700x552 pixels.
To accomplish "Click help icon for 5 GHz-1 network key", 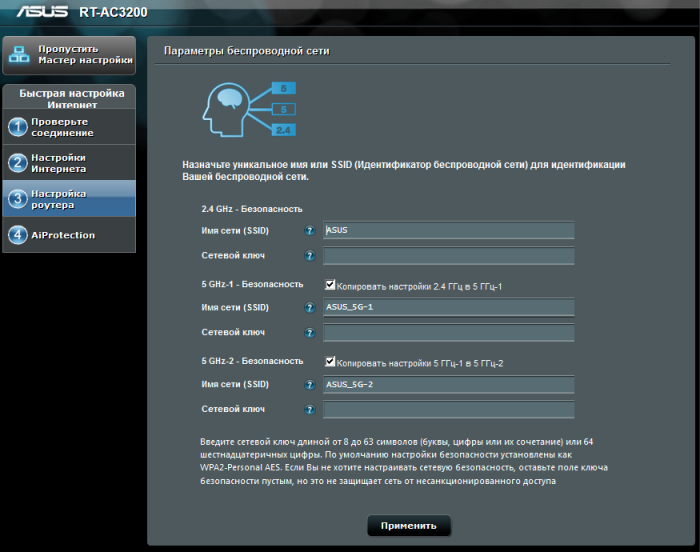I will click(x=309, y=332).
